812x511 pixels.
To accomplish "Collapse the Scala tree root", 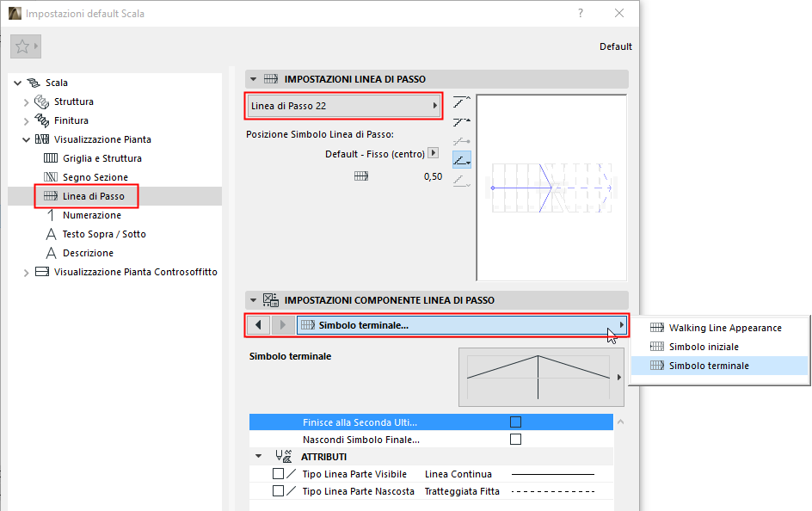I will tap(17, 83).
